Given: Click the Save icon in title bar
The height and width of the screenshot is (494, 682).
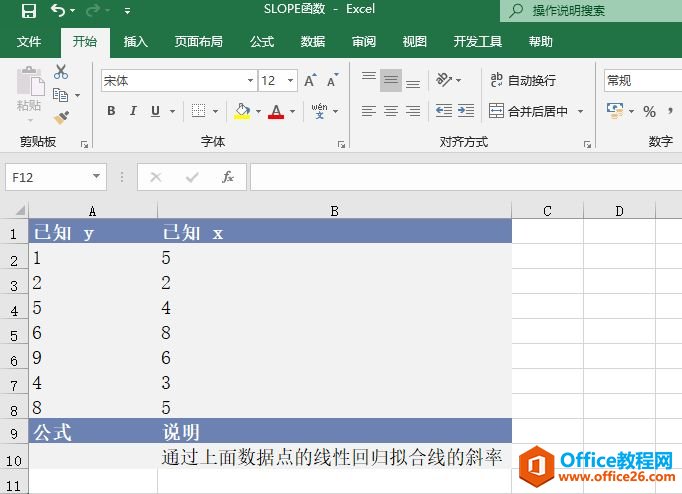Looking at the screenshot, I should pos(28,11).
